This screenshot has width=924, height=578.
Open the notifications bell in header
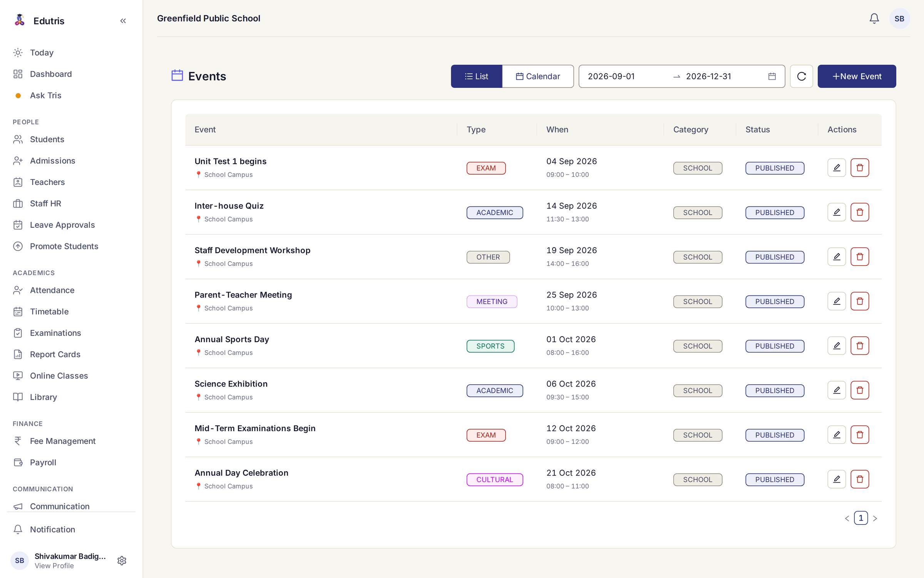click(x=874, y=18)
